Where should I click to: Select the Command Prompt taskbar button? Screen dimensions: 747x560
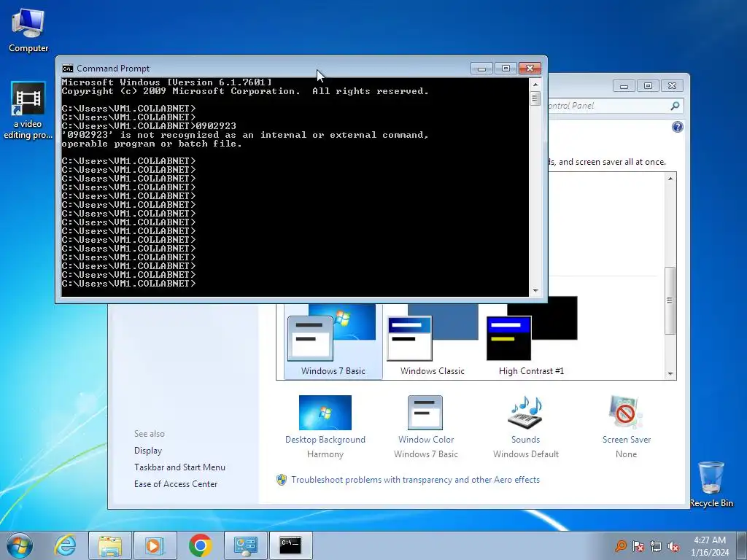(290, 545)
